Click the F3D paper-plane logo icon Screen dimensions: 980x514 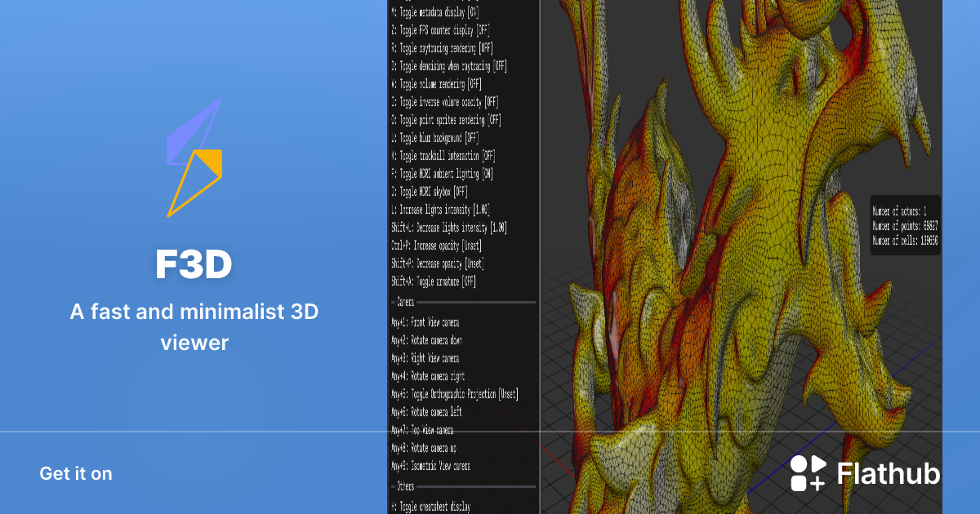click(x=194, y=157)
